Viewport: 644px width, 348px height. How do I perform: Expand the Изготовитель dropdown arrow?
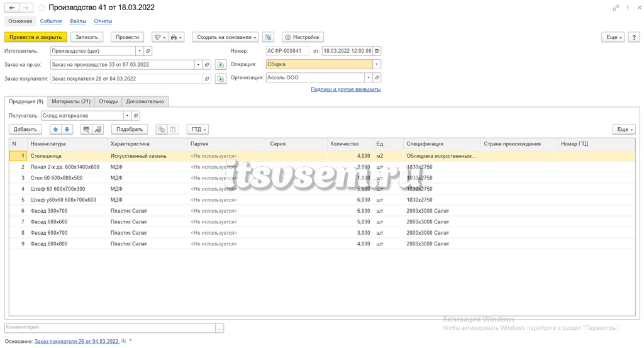coord(140,51)
